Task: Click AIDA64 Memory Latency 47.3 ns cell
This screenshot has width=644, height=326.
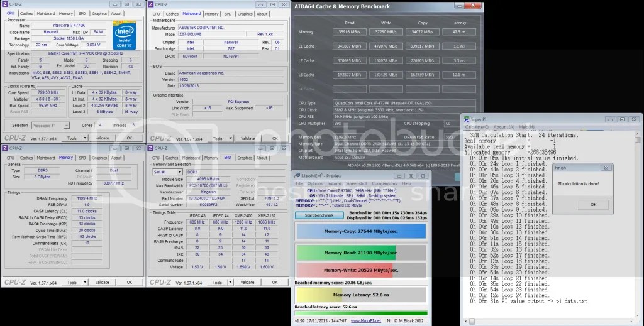Action: (459, 31)
